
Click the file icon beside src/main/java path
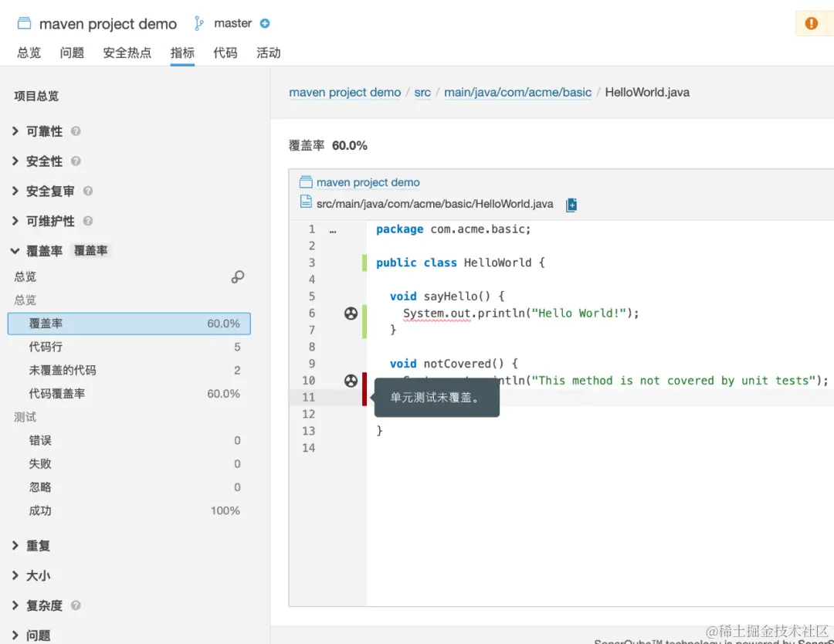coord(305,202)
